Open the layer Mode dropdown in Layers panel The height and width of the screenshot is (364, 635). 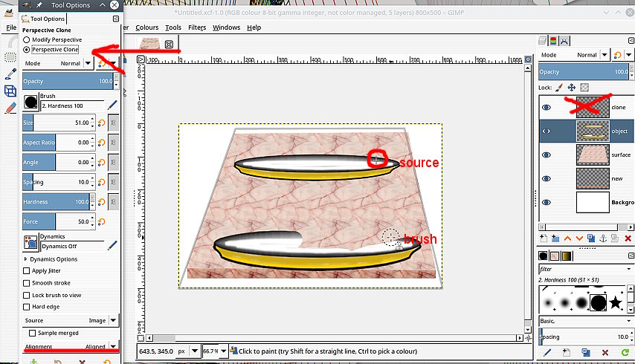tap(574, 55)
